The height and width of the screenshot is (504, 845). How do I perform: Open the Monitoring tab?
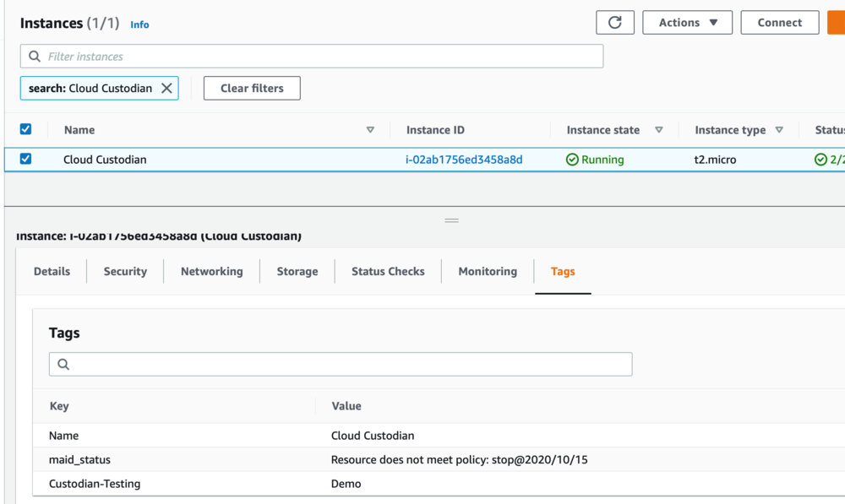point(488,271)
